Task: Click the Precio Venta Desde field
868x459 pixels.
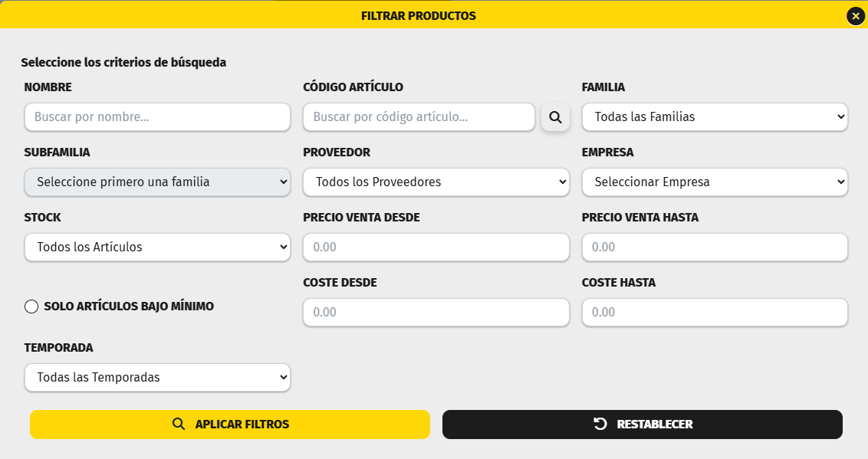Action: pos(436,248)
